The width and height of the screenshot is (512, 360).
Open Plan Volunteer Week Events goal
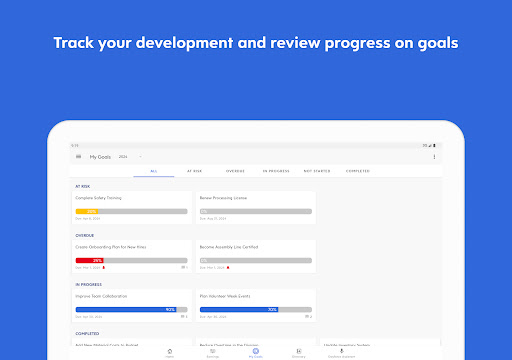[x=256, y=305]
